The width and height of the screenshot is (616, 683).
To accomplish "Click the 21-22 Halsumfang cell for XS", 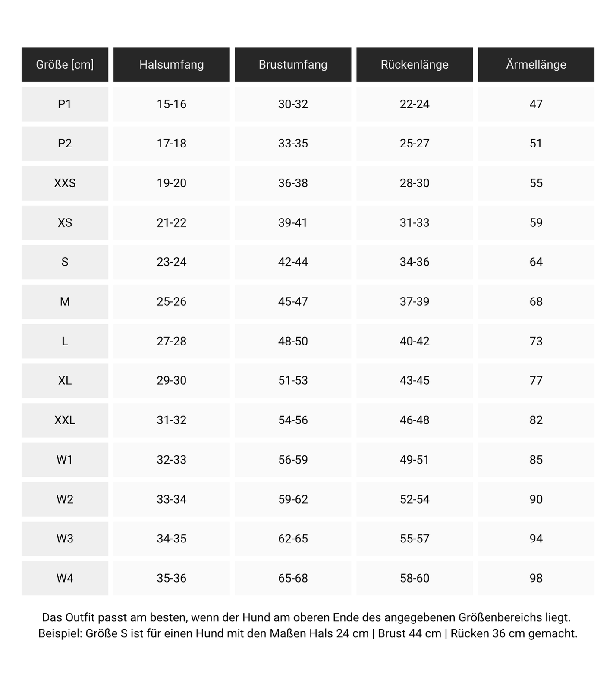I will click(171, 222).
